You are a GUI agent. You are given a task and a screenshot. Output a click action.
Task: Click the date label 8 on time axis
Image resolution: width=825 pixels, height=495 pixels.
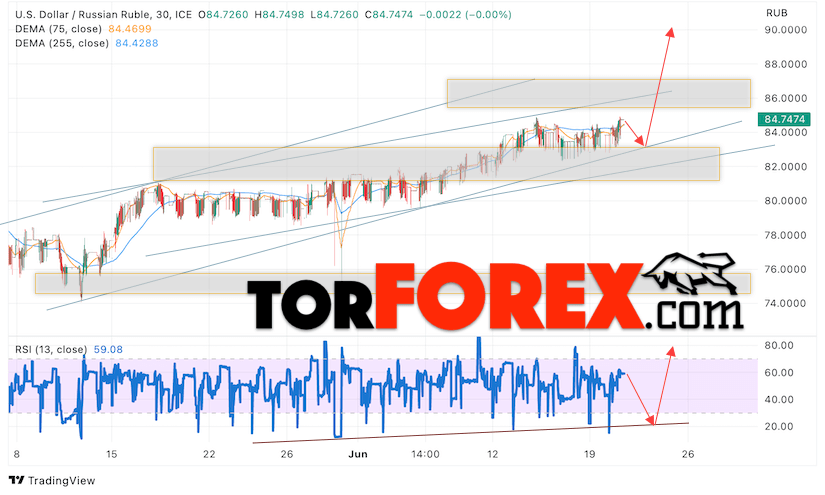pyautogui.click(x=17, y=454)
